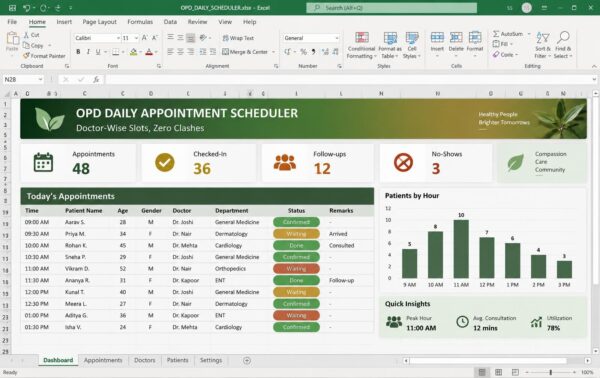The width and height of the screenshot is (600, 378).
Task: Switch to the Page Layout tab
Action: (x=99, y=22)
